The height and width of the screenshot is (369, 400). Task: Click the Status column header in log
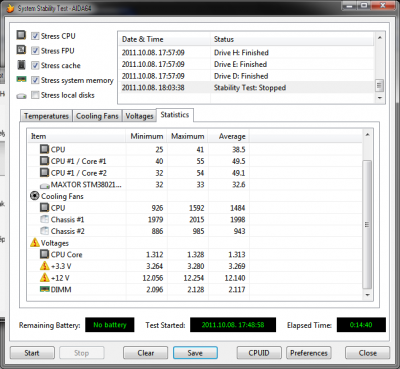click(292, 39)
